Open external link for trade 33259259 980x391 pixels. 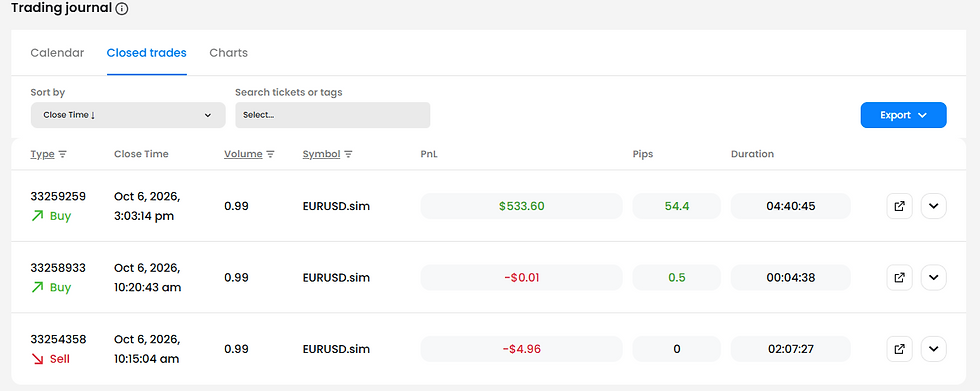tap(899, 206)
